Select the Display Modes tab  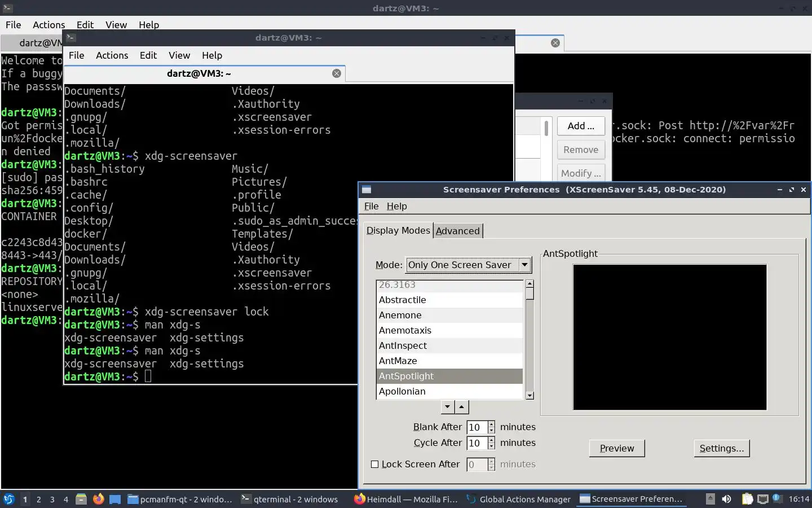click(x=398, y=230)
